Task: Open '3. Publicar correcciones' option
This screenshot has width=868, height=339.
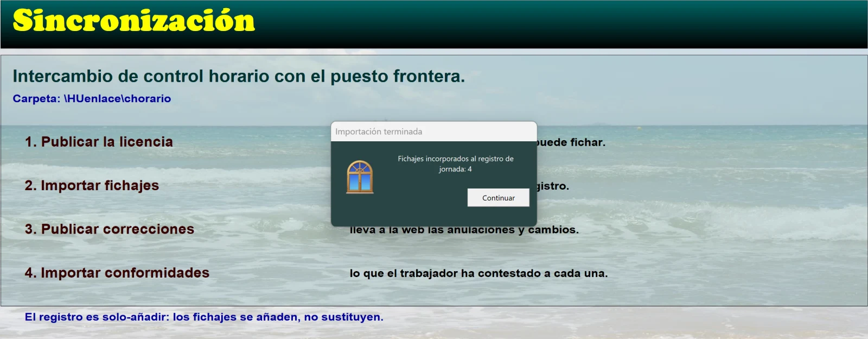Action: click(110, 229)
